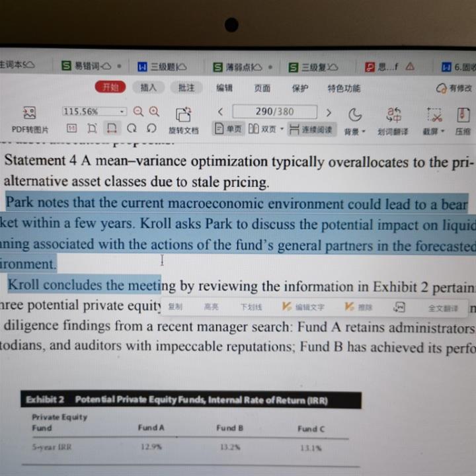Click the text 'Statement 4'
Viewport: 476px width, 476px height.
pyautogui.click(x=40, y=160)
